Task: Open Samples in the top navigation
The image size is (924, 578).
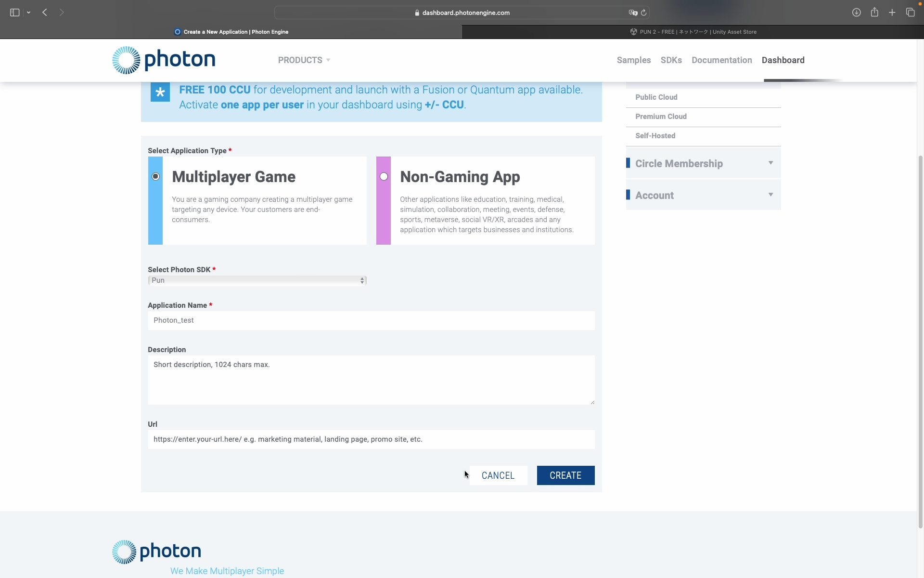Action: coord(634,60)
